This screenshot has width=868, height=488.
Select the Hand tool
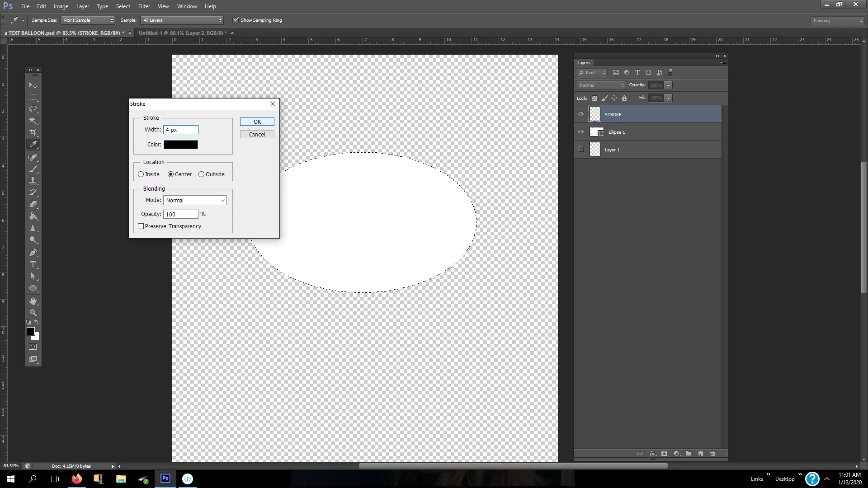pyautogui.click(x=33, y=301)
